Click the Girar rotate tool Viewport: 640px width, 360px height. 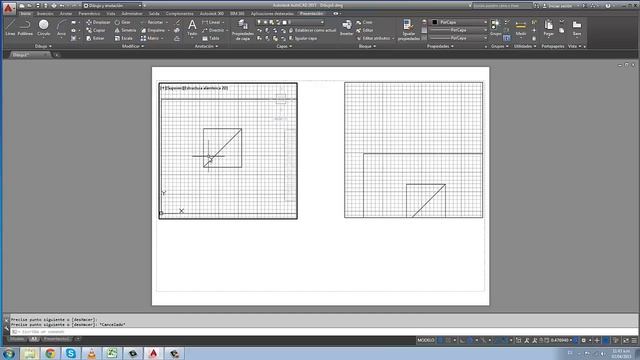(122, 22)
